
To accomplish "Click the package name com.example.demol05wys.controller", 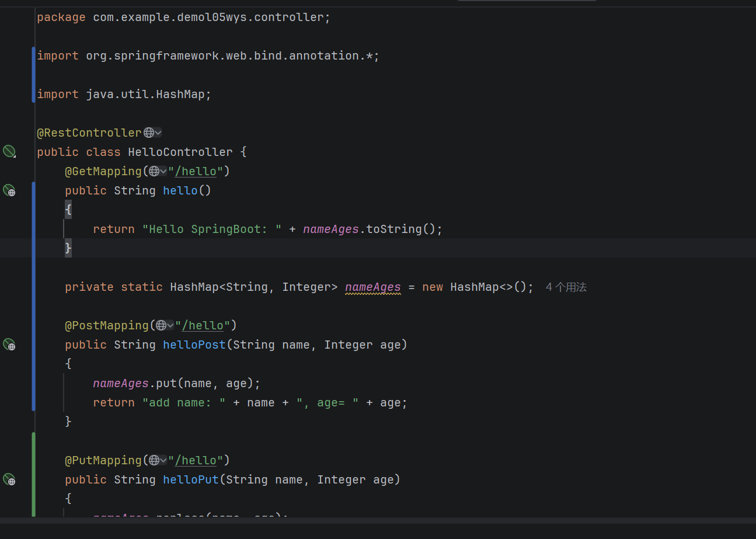I will pyautogui.click(x=208, y=18).
